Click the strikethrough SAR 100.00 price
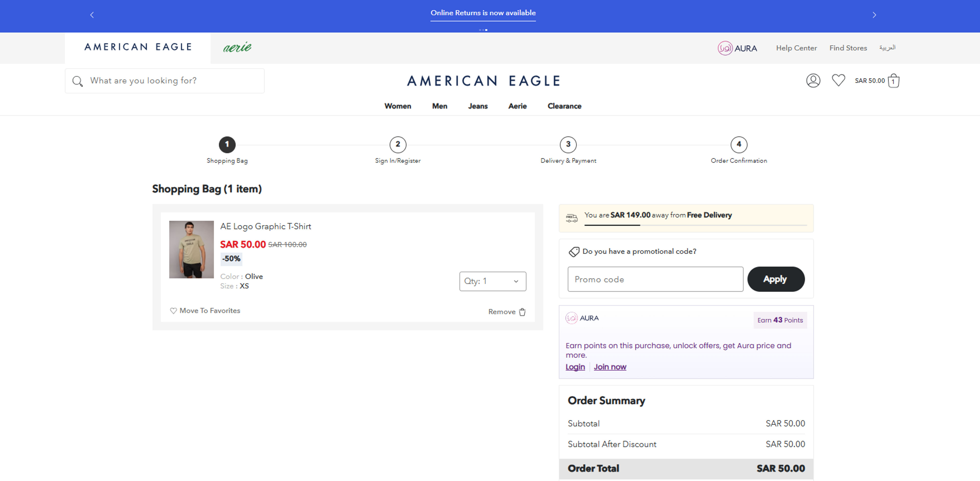Image resolution: width=980 pixels, height=481 pixels. (x=287, y=245)
